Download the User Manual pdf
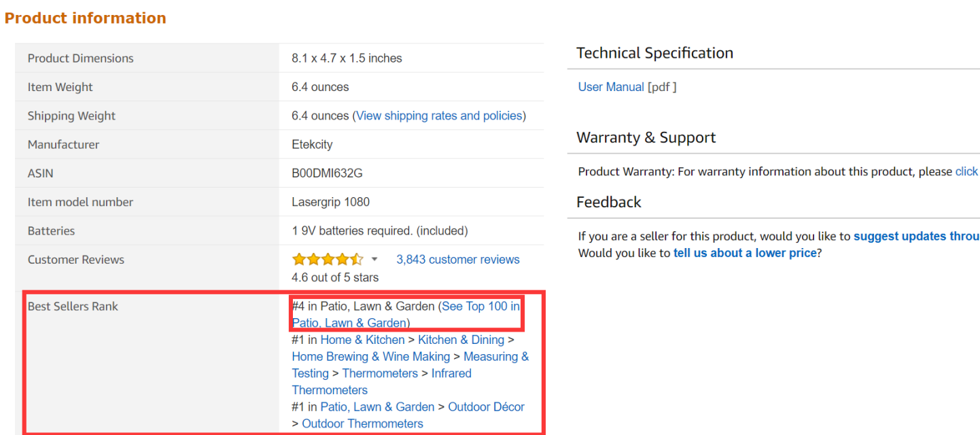 610,86
